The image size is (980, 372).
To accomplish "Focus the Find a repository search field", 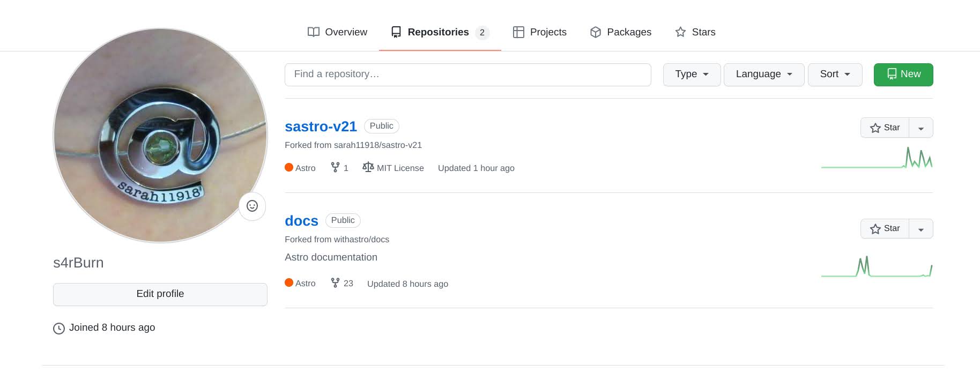I will [x=467, y=75].
